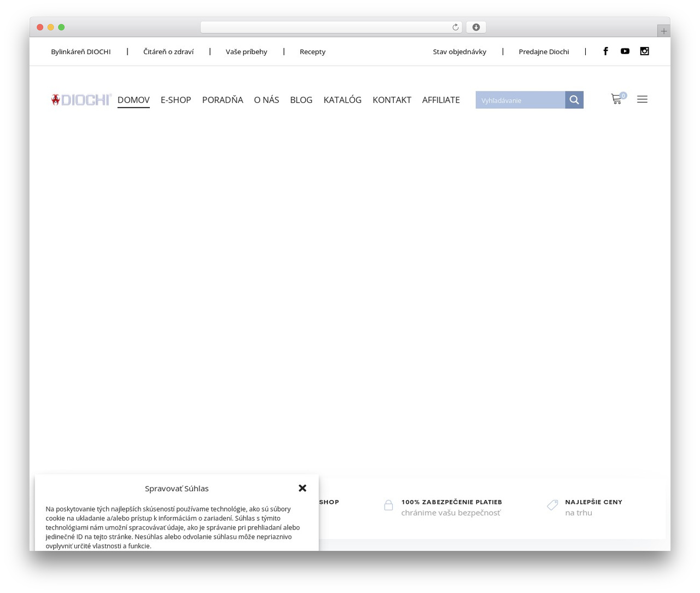Visit the Vaše príbehy link

247,52
